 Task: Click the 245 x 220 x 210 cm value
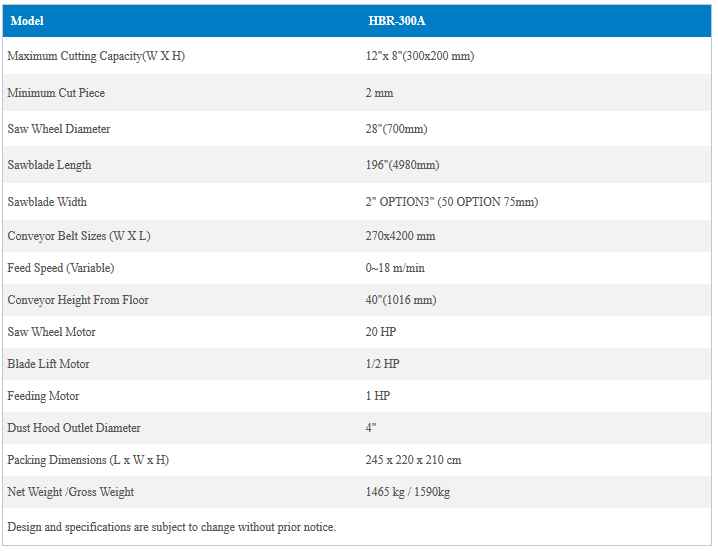(414, 460)
